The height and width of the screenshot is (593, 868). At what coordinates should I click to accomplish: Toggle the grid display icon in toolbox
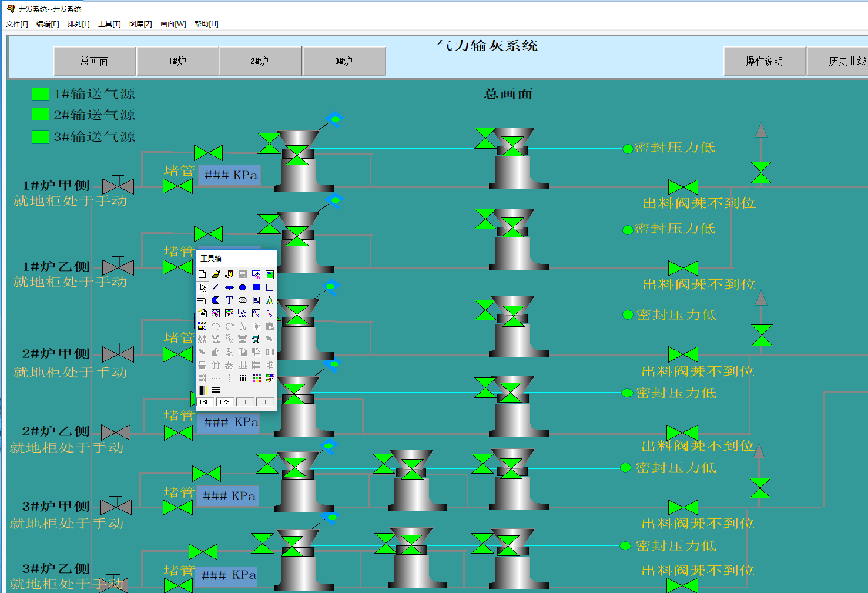[243, 378]
